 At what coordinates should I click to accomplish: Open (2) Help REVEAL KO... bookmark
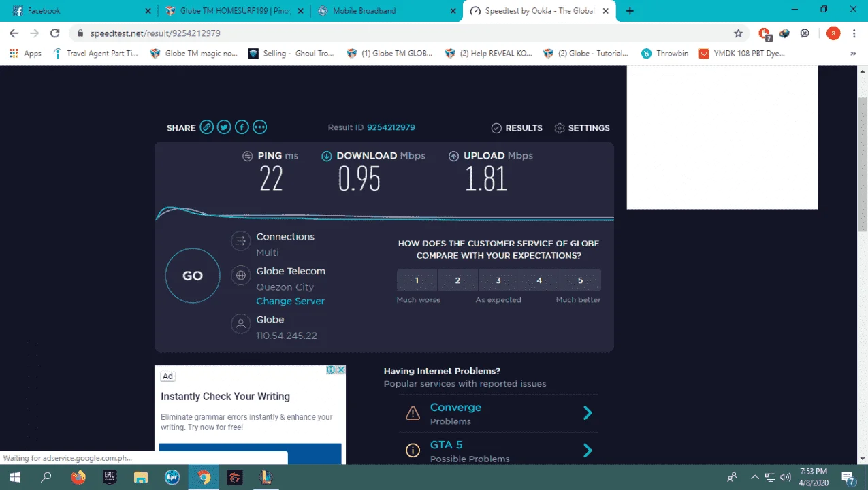[x=489, y=53]
